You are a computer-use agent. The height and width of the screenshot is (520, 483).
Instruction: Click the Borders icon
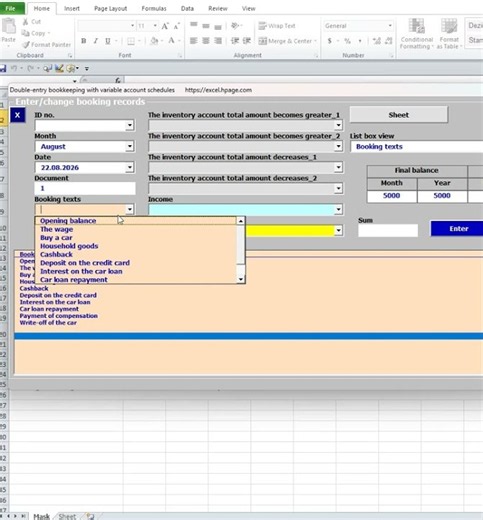coord(131,41)
